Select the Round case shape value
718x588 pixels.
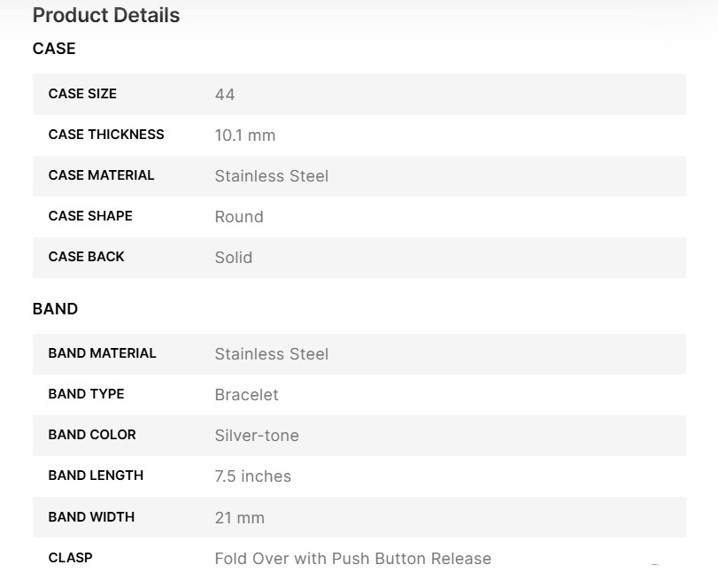coord(239,217)
